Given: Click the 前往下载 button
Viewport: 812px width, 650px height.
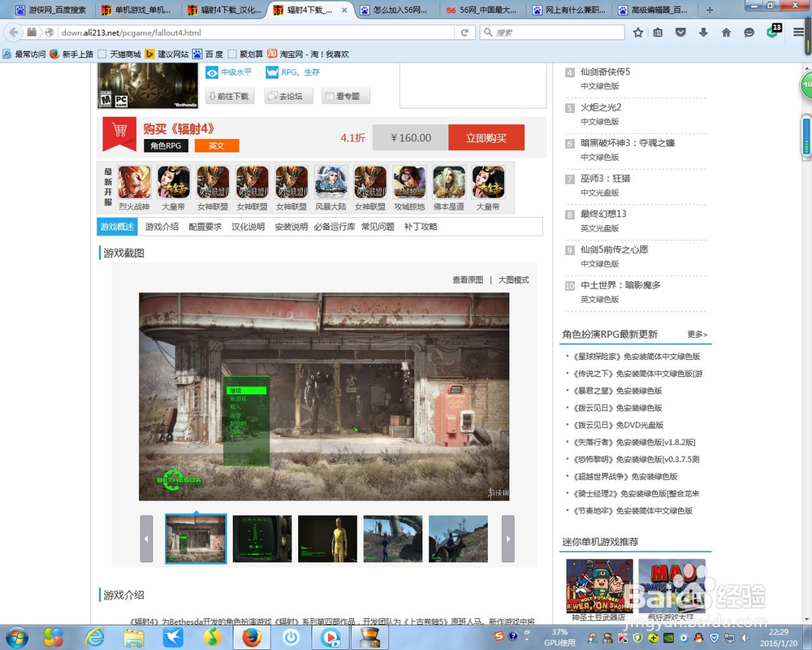Looking at the screenshot, I should click(230, 96).
